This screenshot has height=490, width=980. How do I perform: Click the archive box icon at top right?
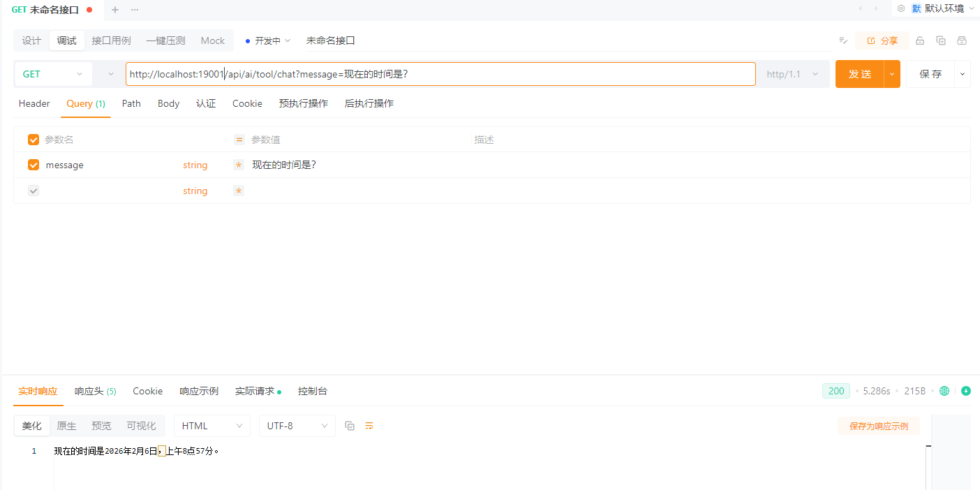tap(962, 40)
